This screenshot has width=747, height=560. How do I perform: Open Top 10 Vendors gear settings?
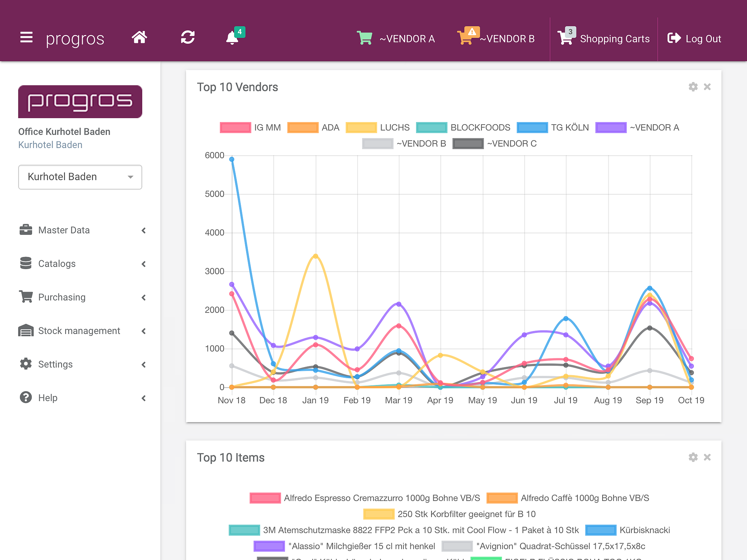693,87
